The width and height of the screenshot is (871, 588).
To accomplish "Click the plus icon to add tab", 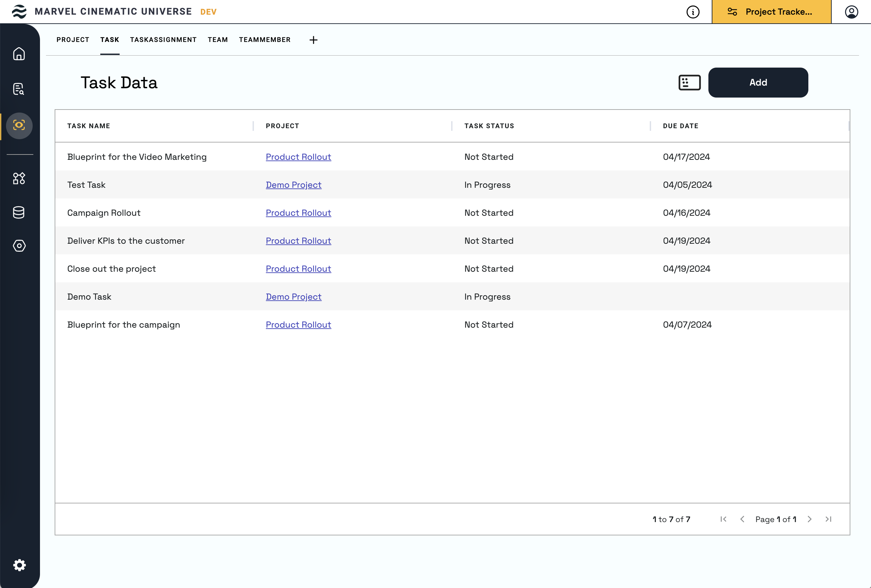I will 313,40.
